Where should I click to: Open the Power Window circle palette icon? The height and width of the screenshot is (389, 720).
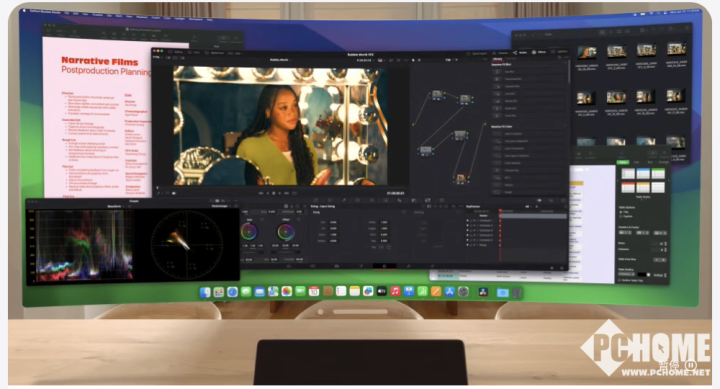357,200
